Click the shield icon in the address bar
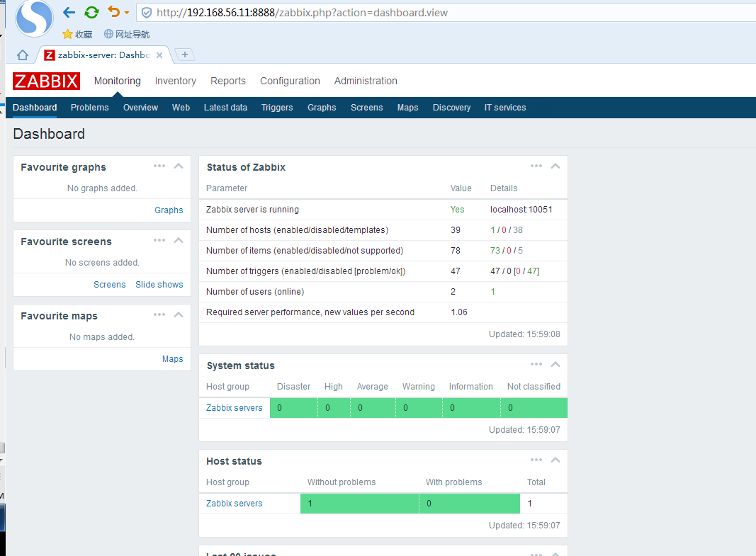This screenshot has height=556, width=756. click(147, 13)
